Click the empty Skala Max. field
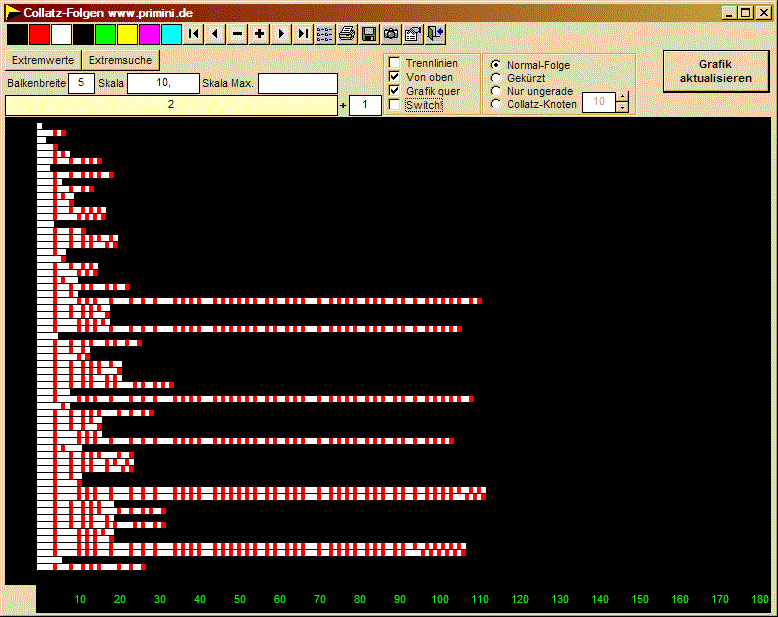Viewport: 778px width, 617px height. (298, 83)
